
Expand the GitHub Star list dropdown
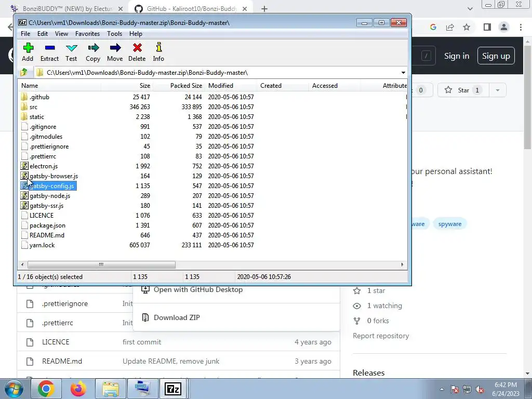coord(497,90)
